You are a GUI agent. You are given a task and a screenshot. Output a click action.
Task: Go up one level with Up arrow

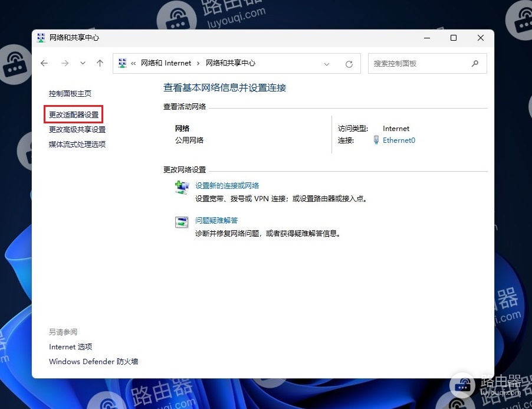coord(100,63)
